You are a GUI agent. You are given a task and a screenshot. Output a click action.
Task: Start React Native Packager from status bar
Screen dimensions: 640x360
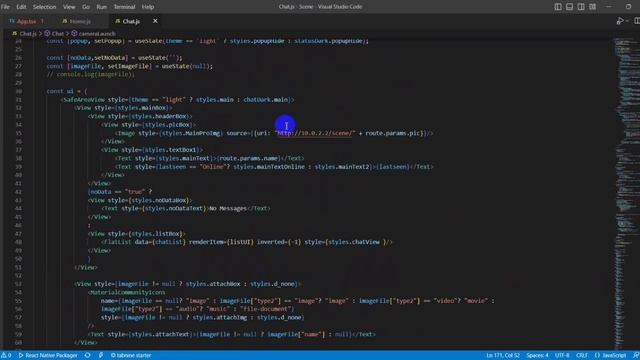click(48, 356)
